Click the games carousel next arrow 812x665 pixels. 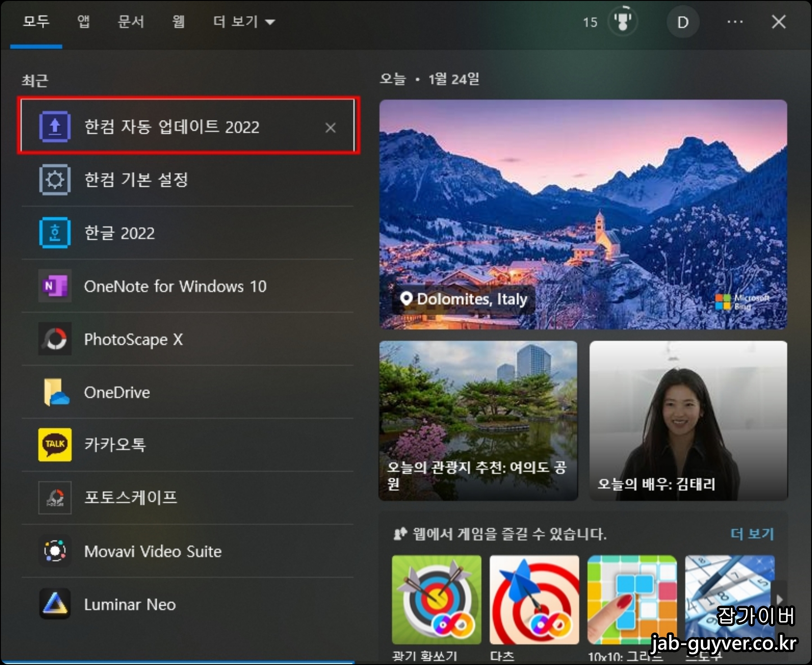pyautogui.click(x=780, y=600)
